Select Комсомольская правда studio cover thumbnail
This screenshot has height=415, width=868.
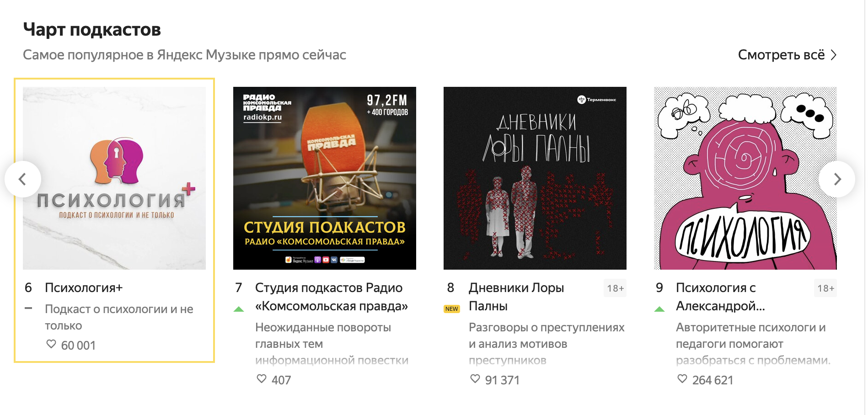(325, 178)
